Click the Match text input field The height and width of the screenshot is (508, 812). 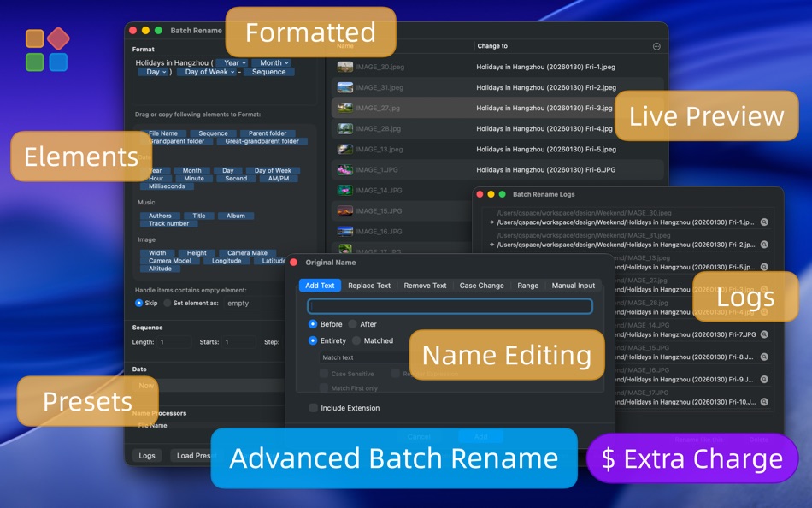coord(359,357)
